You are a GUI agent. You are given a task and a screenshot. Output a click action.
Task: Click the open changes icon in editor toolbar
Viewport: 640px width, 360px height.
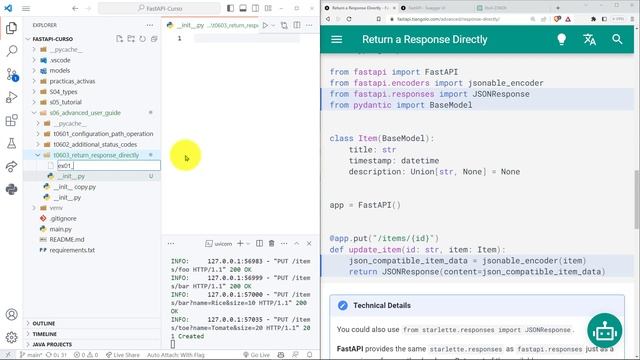tap(284, 25)
